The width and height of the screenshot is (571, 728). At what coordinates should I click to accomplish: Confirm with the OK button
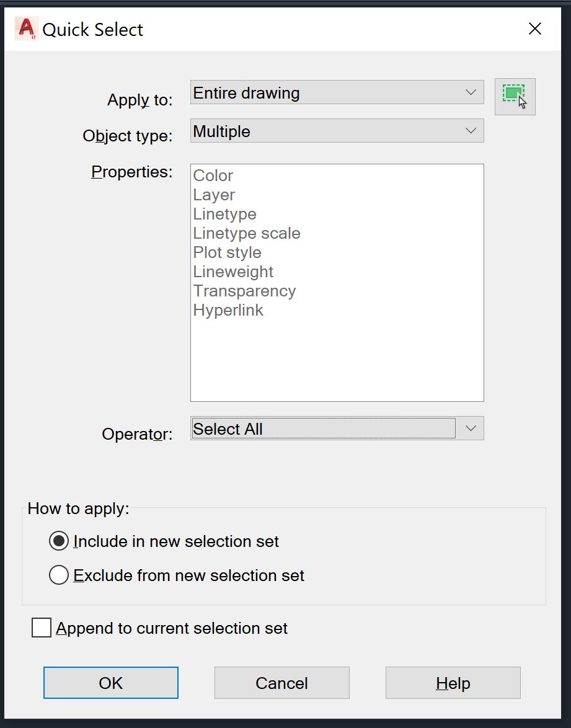point(111,683)
